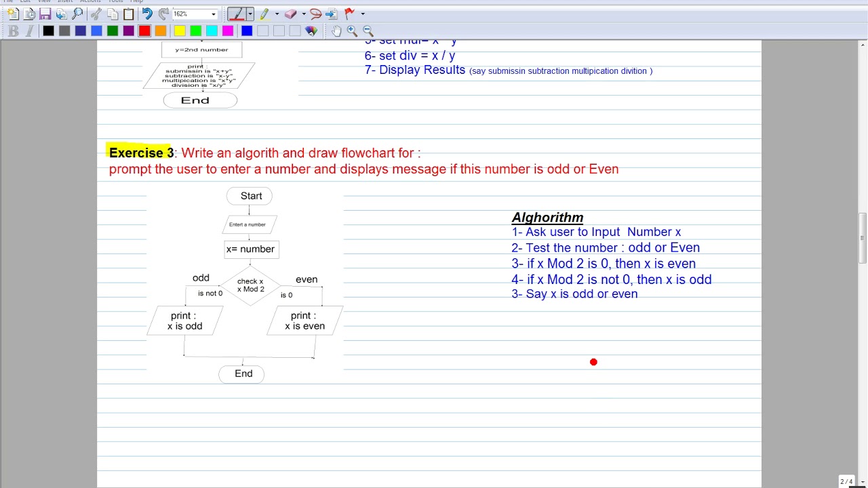Zoom in with plus magnifier
The height and width of the screenshot is (488, 868).
(352, 30)
